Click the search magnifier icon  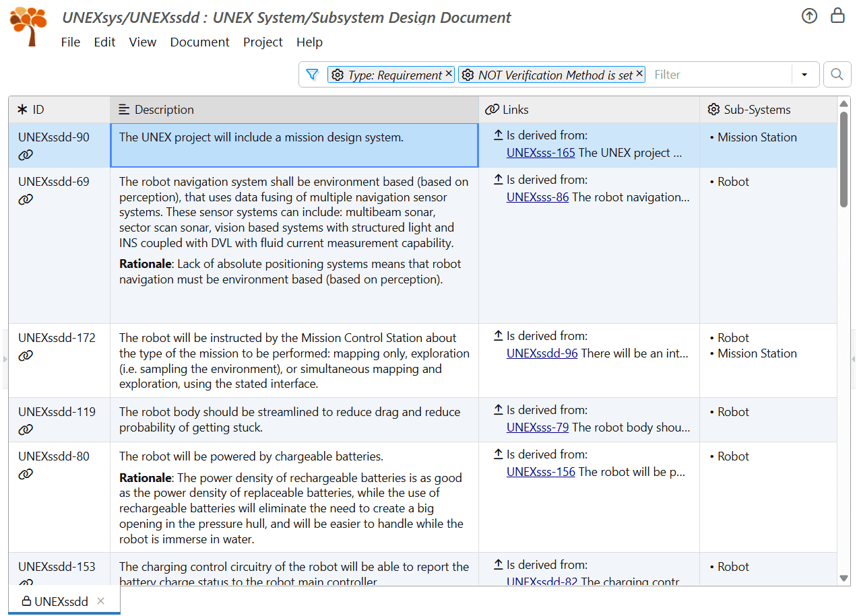[837, 74]
